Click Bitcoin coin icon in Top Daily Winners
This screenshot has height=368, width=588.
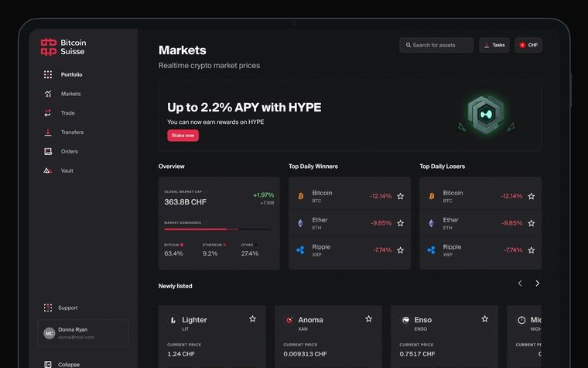click(301, 196)
